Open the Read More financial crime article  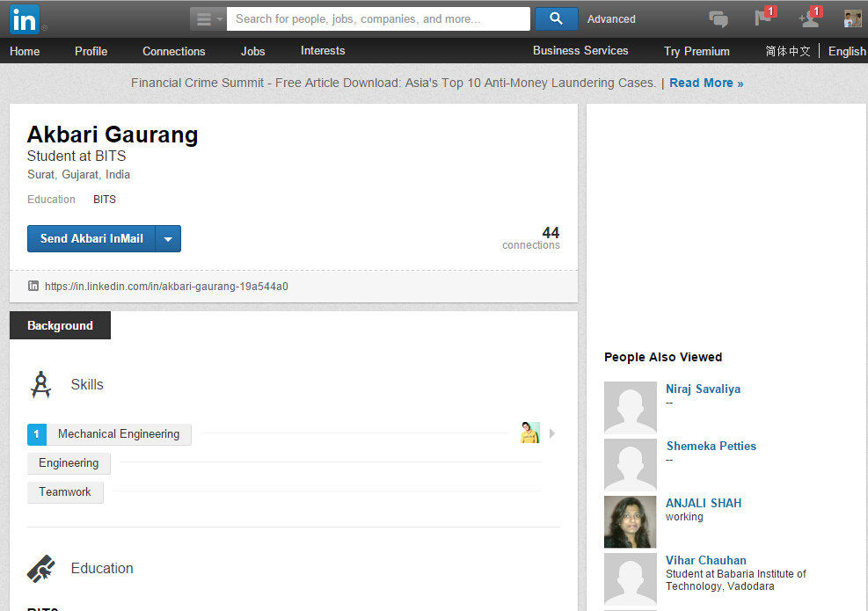(702, 82)
